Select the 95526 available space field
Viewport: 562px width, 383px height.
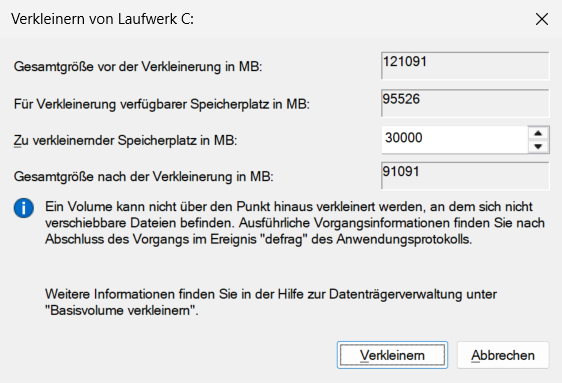click(x=465, y=103)
